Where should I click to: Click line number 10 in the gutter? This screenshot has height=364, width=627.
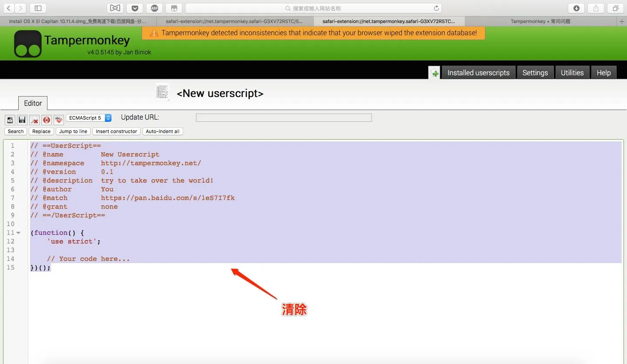pyautogui.click(x=10, y=224)
